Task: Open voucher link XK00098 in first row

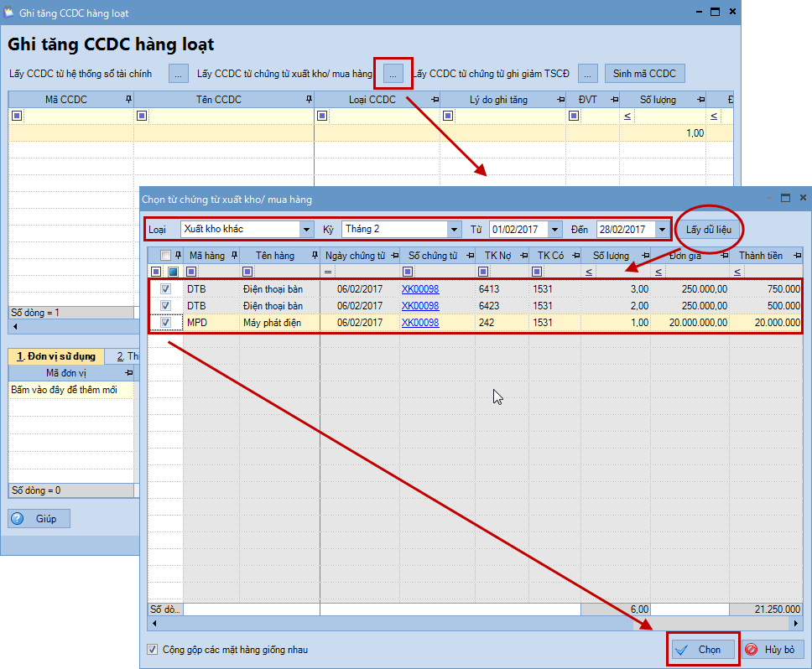Action: [420, 288]
